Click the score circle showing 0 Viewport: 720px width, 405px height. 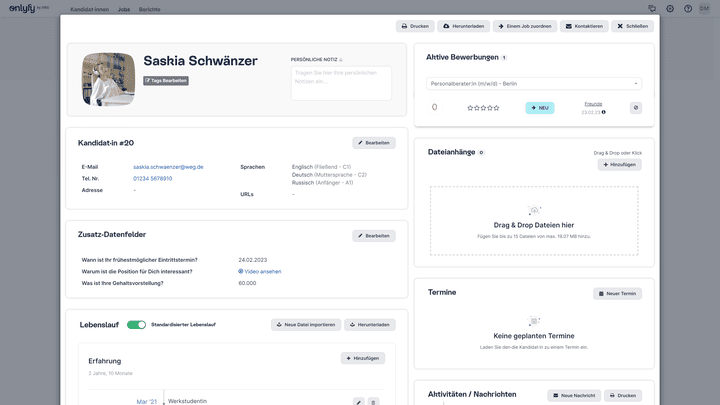[434, 107]
